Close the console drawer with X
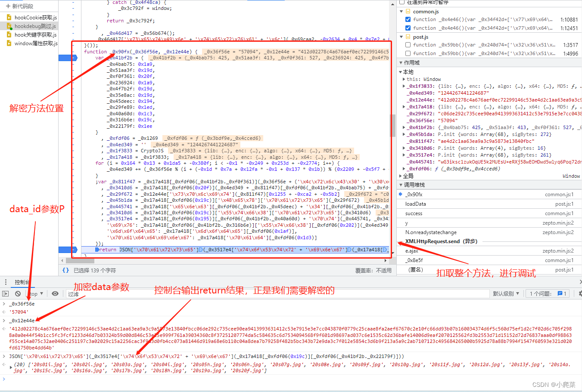This screenshot has width=582, height=392. coord(580,282)
